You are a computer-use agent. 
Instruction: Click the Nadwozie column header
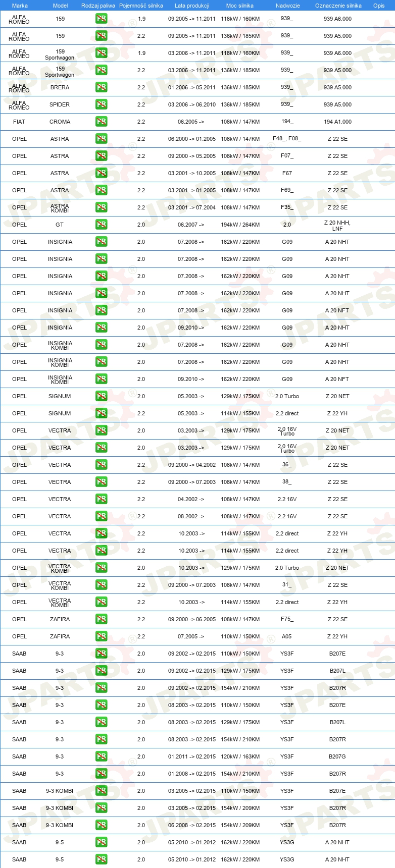[288, 6]
